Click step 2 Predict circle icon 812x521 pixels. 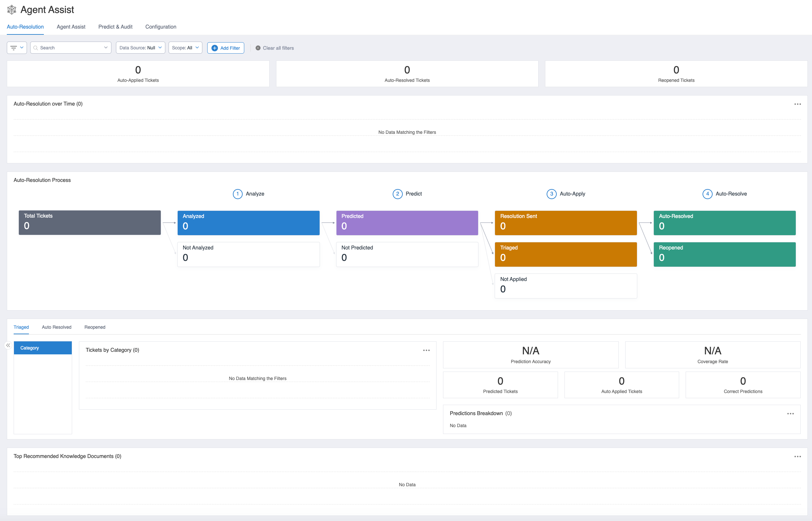tap(397, 194)
